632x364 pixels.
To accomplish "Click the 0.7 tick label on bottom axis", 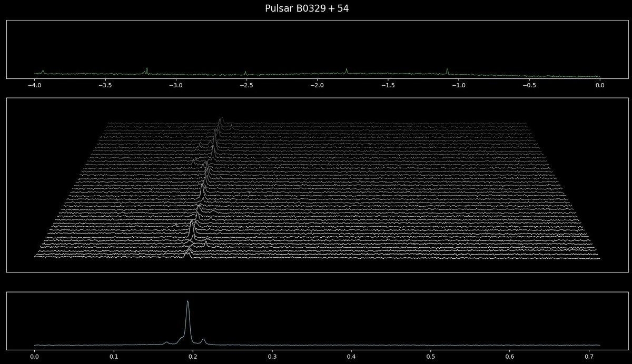I will pos(588,356).
